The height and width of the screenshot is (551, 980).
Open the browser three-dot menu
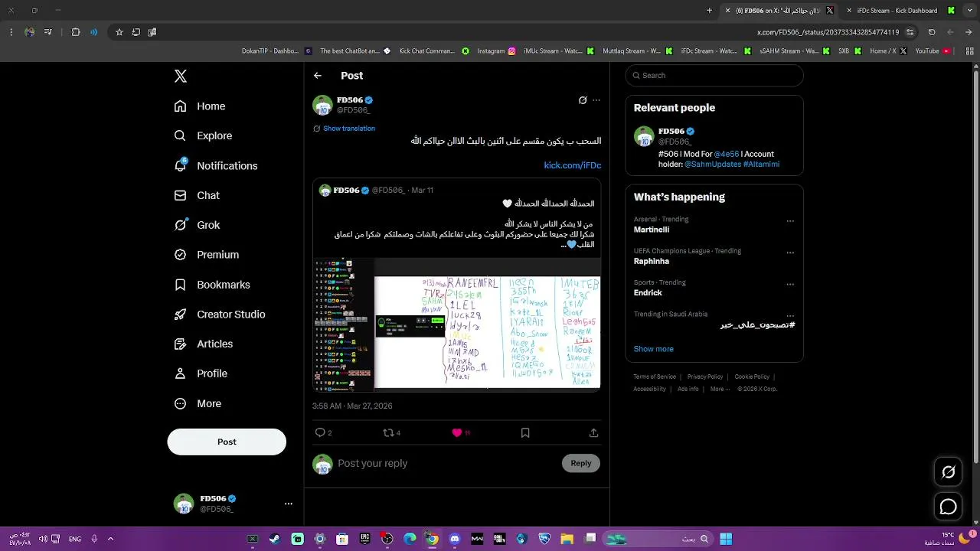(11, 32)
